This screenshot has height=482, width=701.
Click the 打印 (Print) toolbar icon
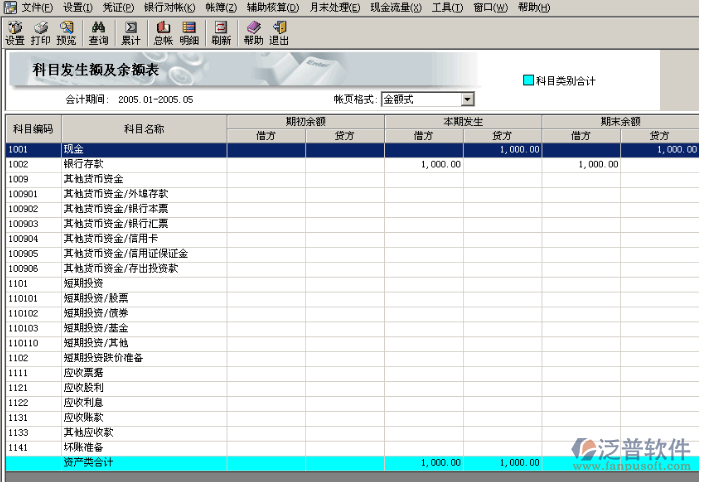tap(40, 33)
